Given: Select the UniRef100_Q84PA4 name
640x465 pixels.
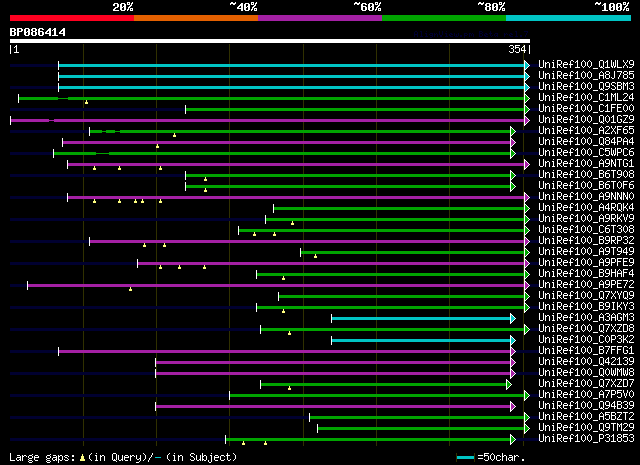Looking at the screenshot, I should pos(586,142).
